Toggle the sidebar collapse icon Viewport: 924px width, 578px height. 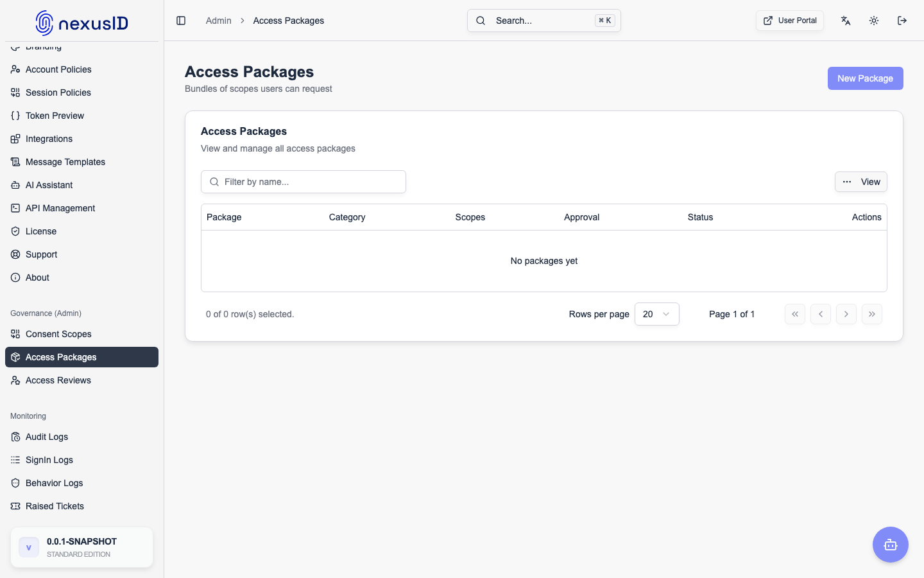(181, 21)
